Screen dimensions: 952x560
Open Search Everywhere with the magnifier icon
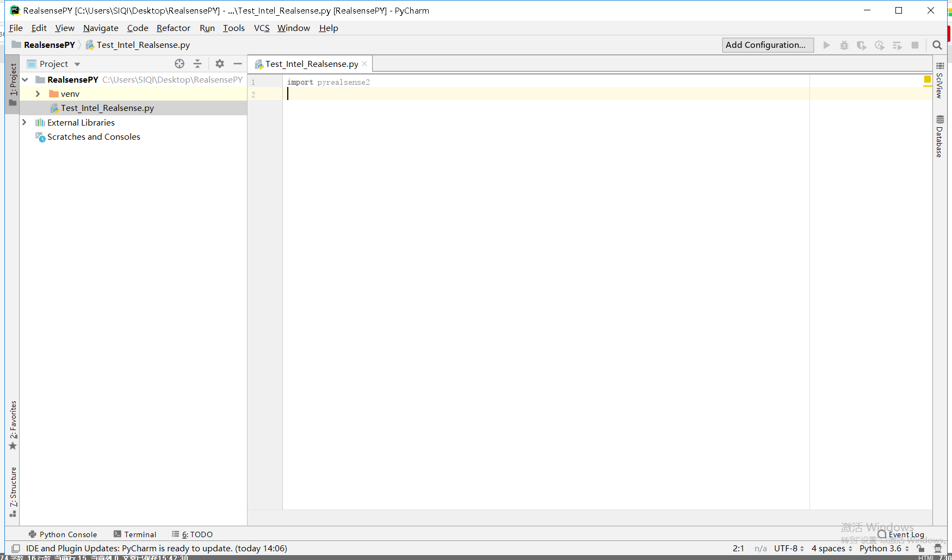tap(937, 45)
